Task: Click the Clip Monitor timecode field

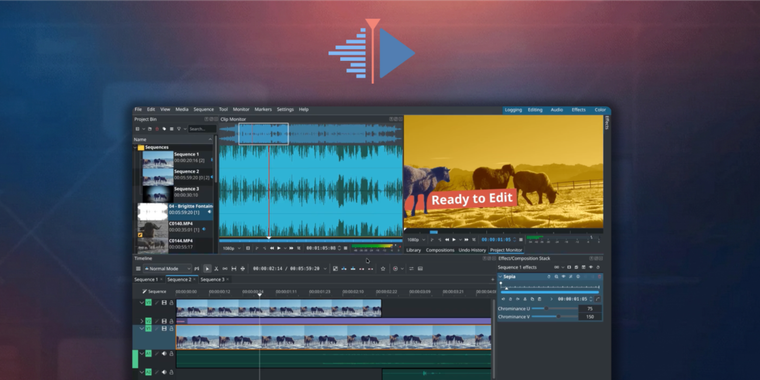Action: (x=321, y=248)
